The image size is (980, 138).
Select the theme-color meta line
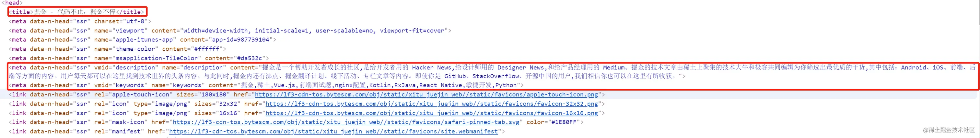[118, 49]
